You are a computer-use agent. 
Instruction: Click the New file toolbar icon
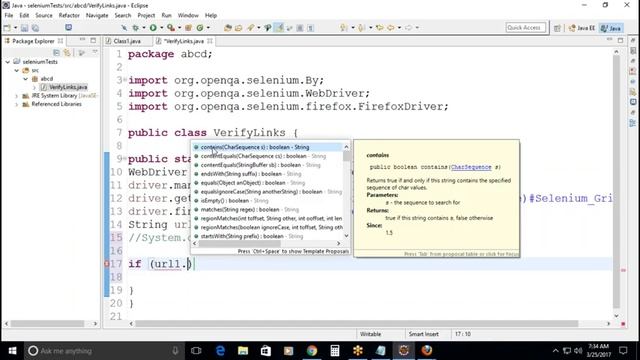coord(7,28)
